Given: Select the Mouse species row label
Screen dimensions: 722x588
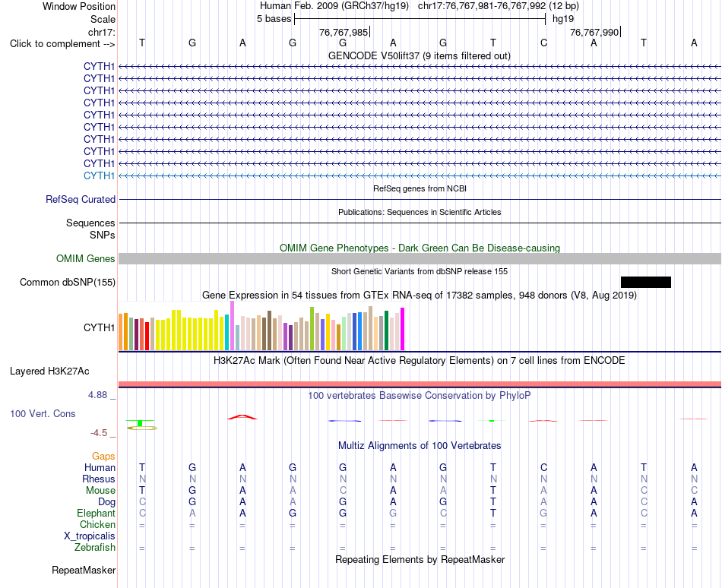Looking at the screenshot, I should pyautogui.click(x=100, y=491).
